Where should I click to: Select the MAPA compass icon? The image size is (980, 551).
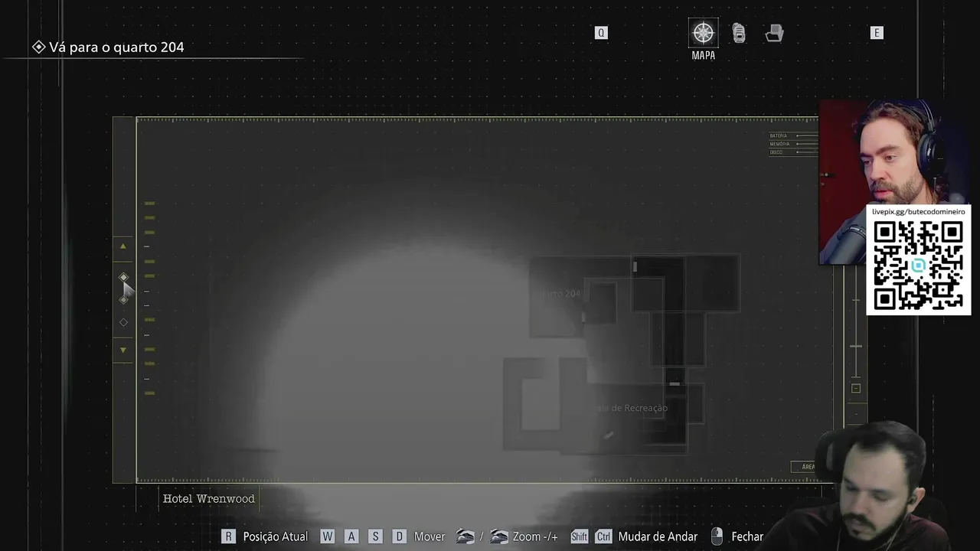703,33
